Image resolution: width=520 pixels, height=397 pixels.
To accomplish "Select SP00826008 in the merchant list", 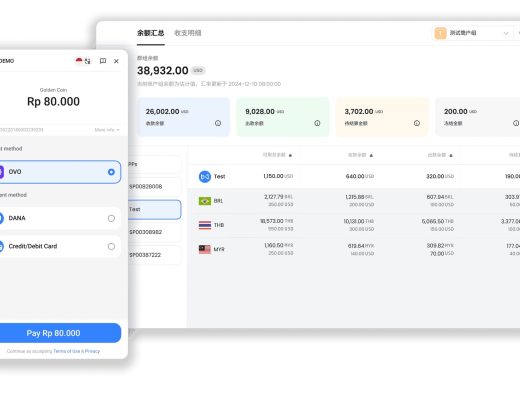I will 155,187.
